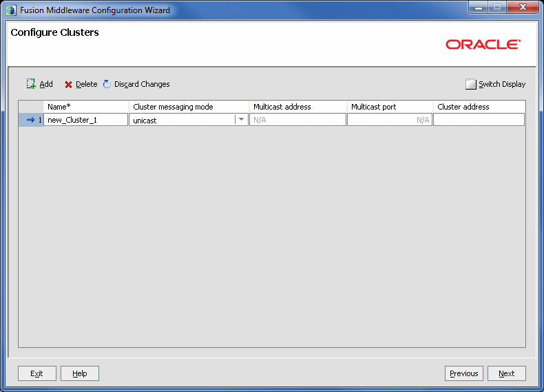
Task: Click the Name* column header
Action: 85,107
